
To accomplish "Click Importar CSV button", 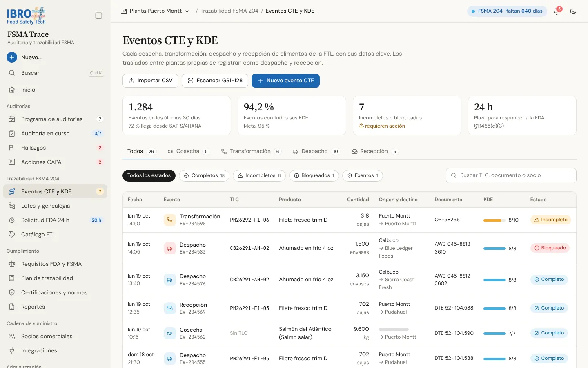I will click(x=150, y=81).
